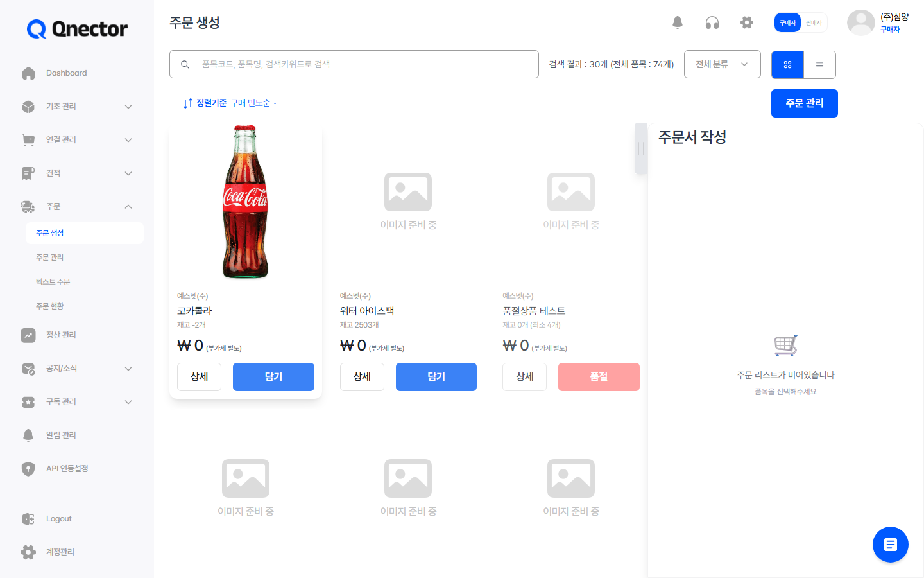Image resolution: width=924 pixels, height=578 pixels.
Task: Switch to list view
Action: (819, 65)
